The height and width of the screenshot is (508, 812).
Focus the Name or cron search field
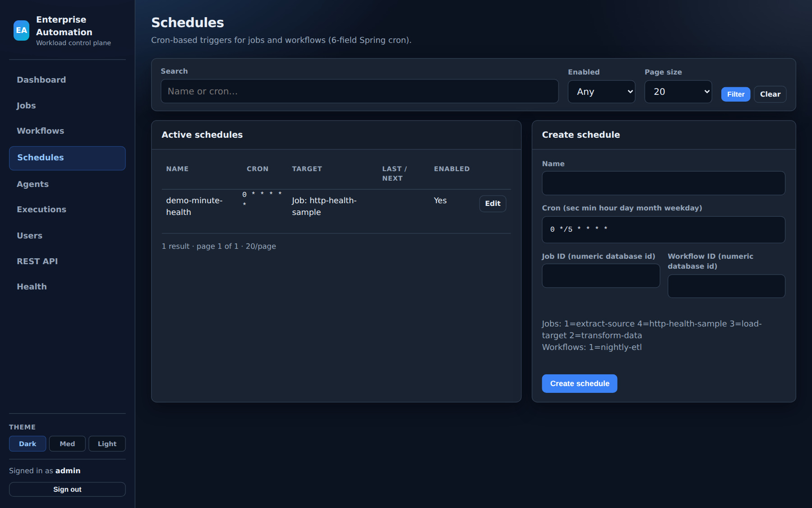click(360, 91)
